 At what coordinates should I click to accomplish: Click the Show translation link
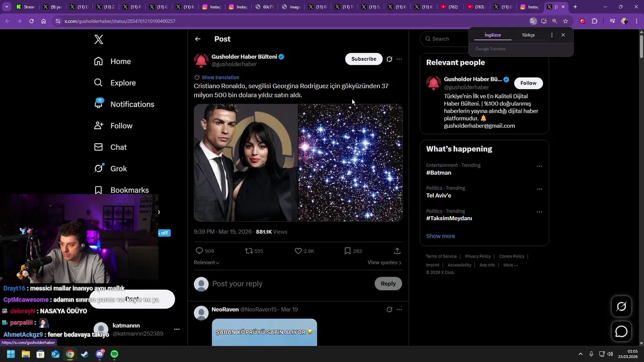(220, 77)
